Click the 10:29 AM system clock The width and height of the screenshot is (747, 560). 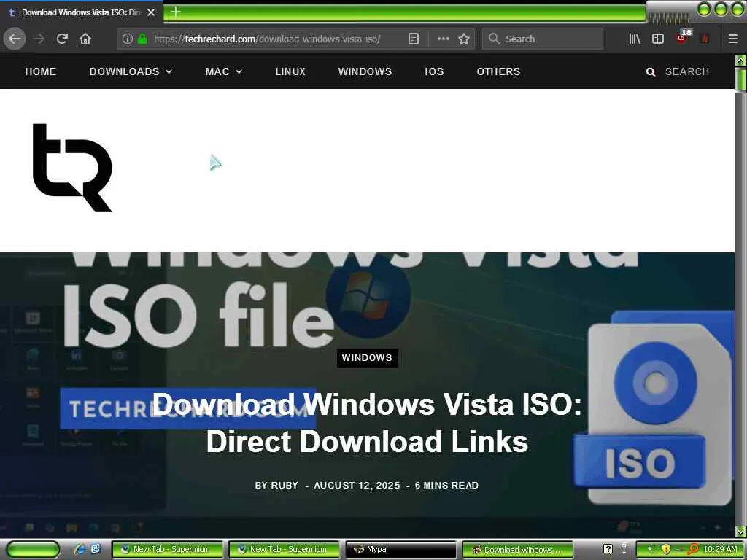click(x=720, y=550)
